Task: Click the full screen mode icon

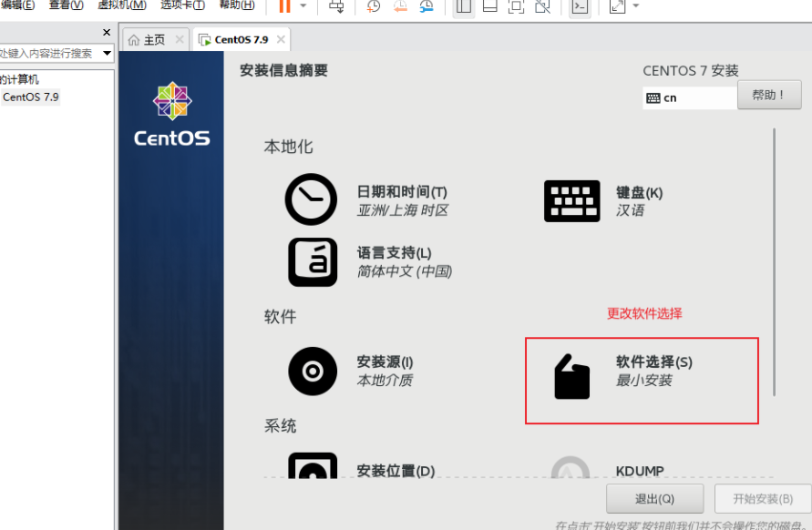Action: click(x=517, y=5)
